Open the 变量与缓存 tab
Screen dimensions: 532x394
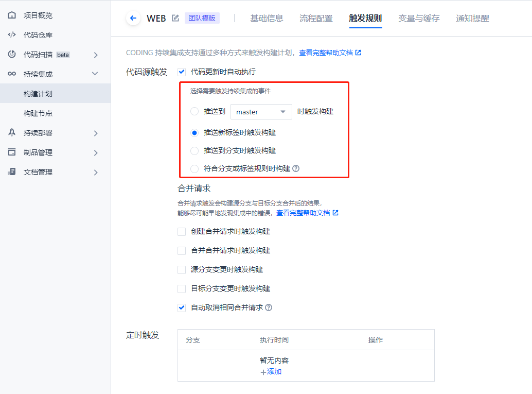click(419, 19)
